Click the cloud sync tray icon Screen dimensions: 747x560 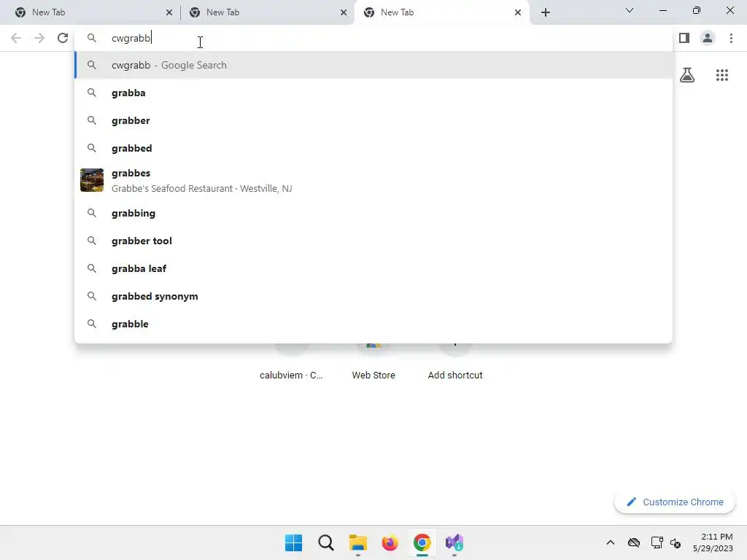tap(634, 542)
